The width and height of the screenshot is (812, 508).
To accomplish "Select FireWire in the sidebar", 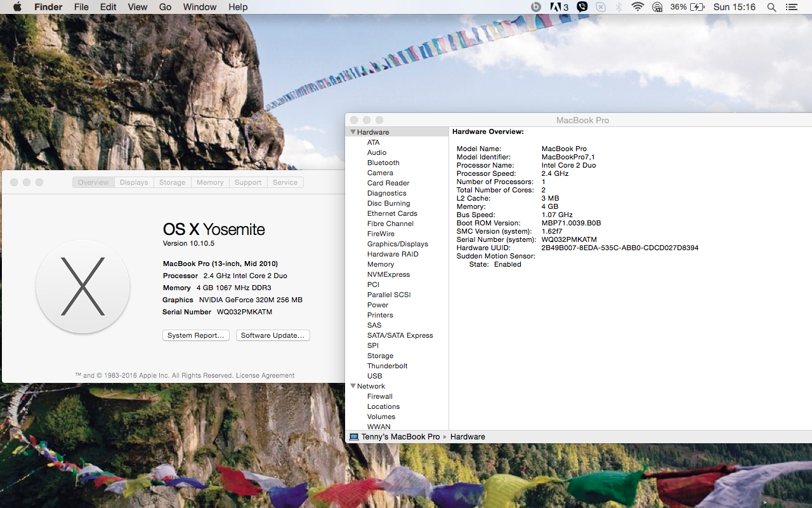I will (x=381, y=234).
